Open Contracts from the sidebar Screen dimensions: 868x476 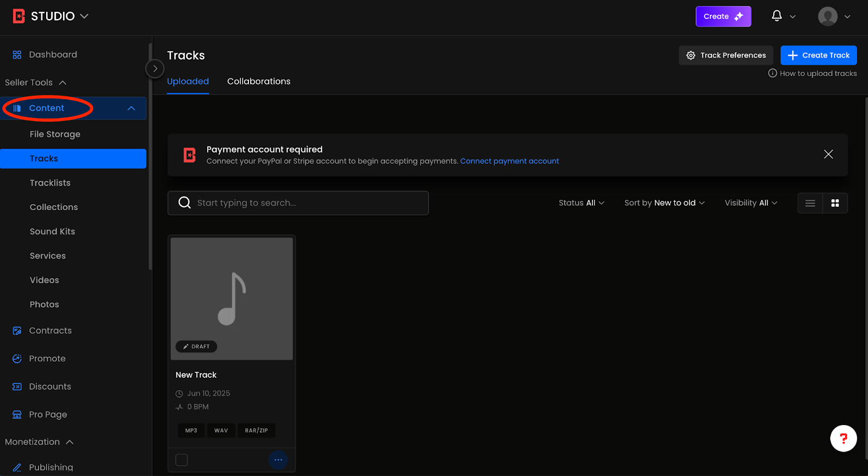click(x=50, y=331)
